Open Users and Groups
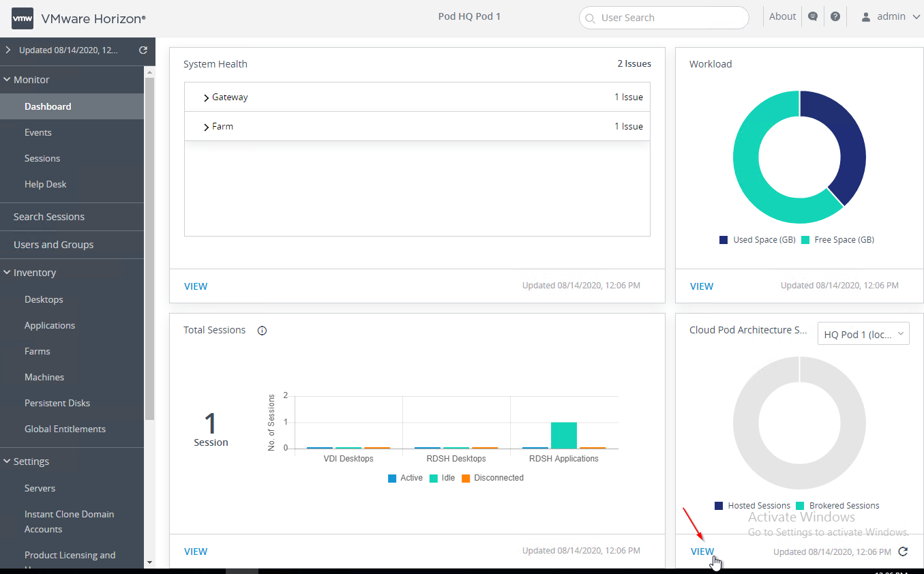 pos(53,245)
